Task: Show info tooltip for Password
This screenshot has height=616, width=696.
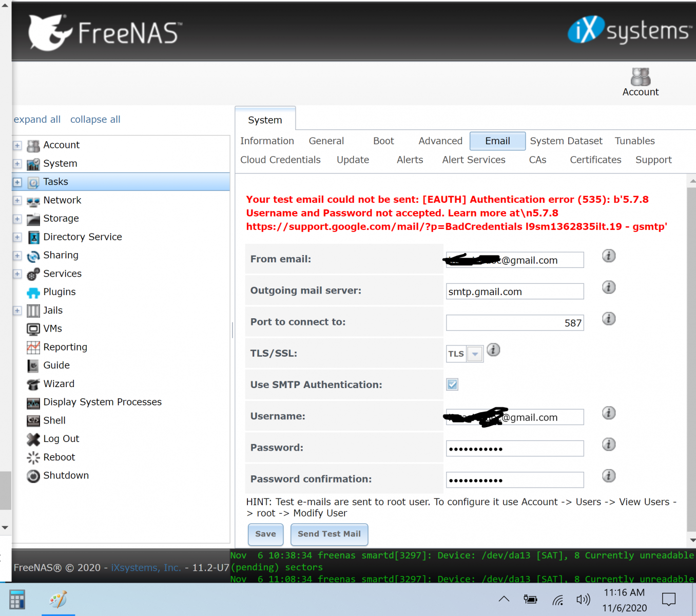Action: pyautogui.click(x=609, y=444)
